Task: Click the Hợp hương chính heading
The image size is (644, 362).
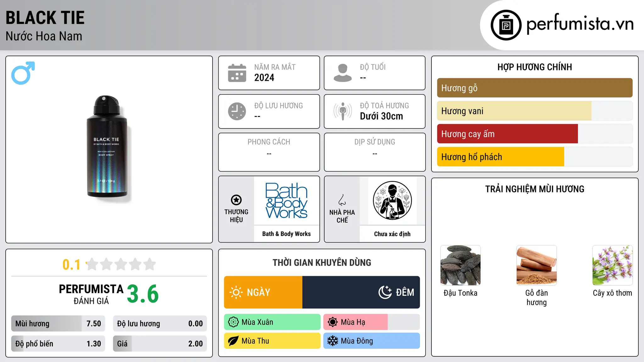Action: (x=535, y=67)
